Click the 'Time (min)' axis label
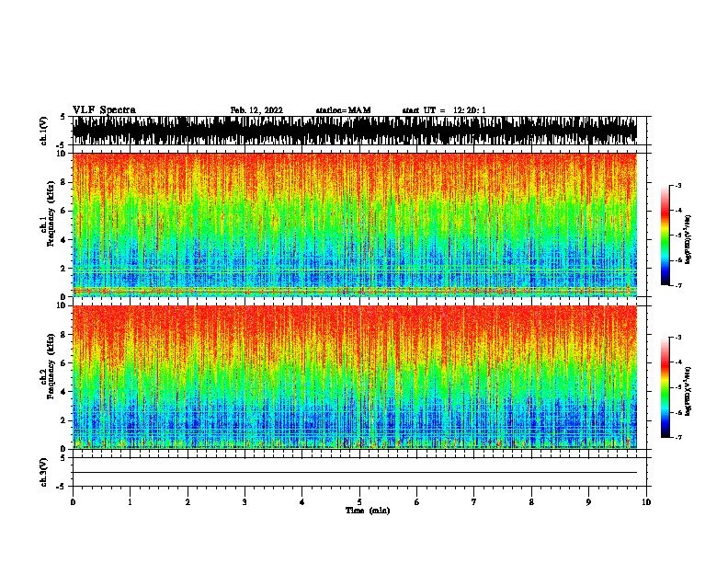The height and width of the screenshot is (563, 728). [368, 511]
